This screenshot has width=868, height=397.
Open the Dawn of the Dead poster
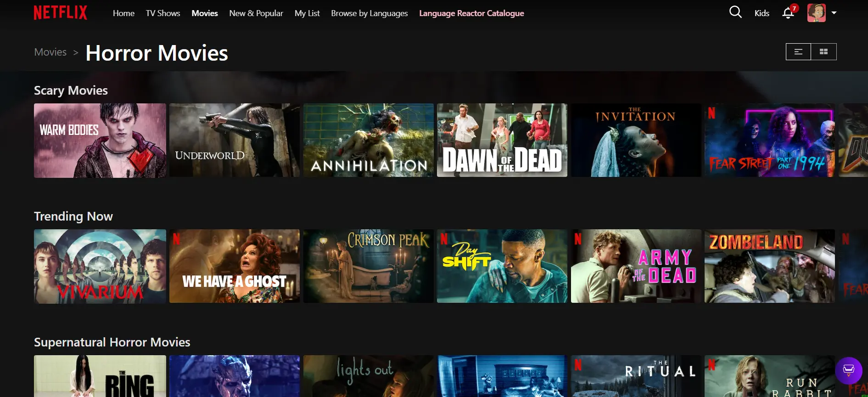coord(502,140)
